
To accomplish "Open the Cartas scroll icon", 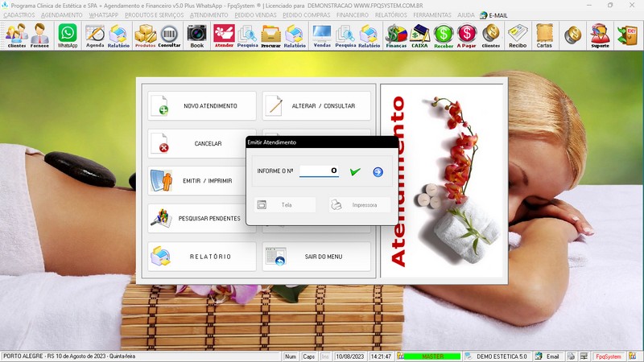I will pos(544,35).
